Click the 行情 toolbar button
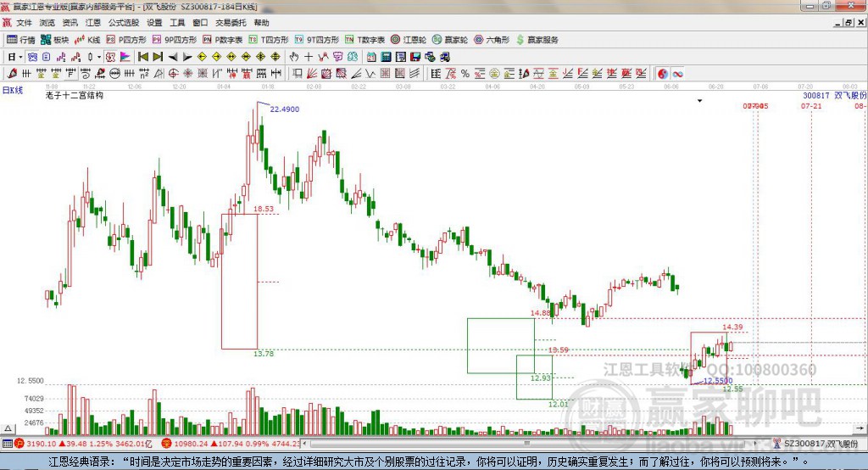The image size is (868, 470). [x=21, y=40]
